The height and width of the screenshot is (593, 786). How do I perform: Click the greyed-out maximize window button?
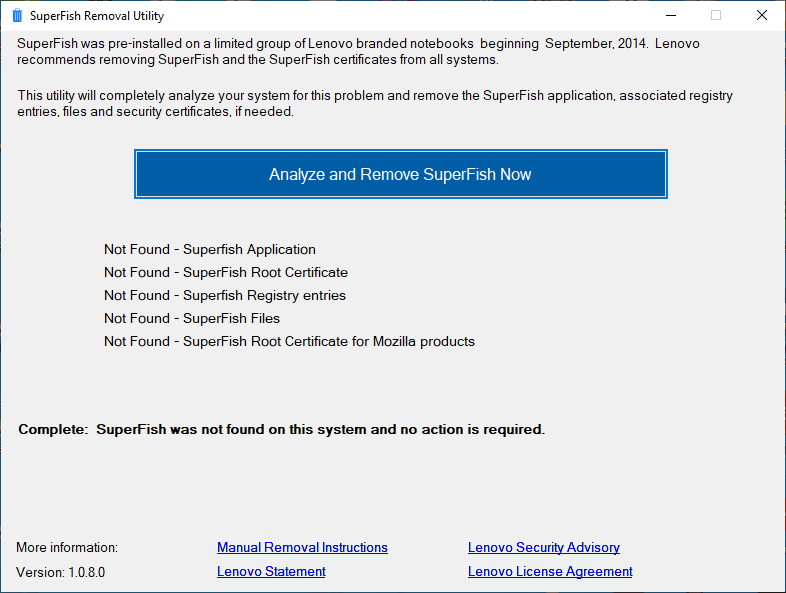[x=716, y=16]
